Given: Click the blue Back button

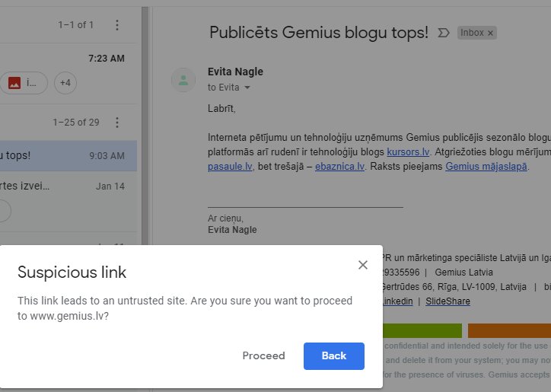Looking at the screenshot, I should tap(334, 355).
